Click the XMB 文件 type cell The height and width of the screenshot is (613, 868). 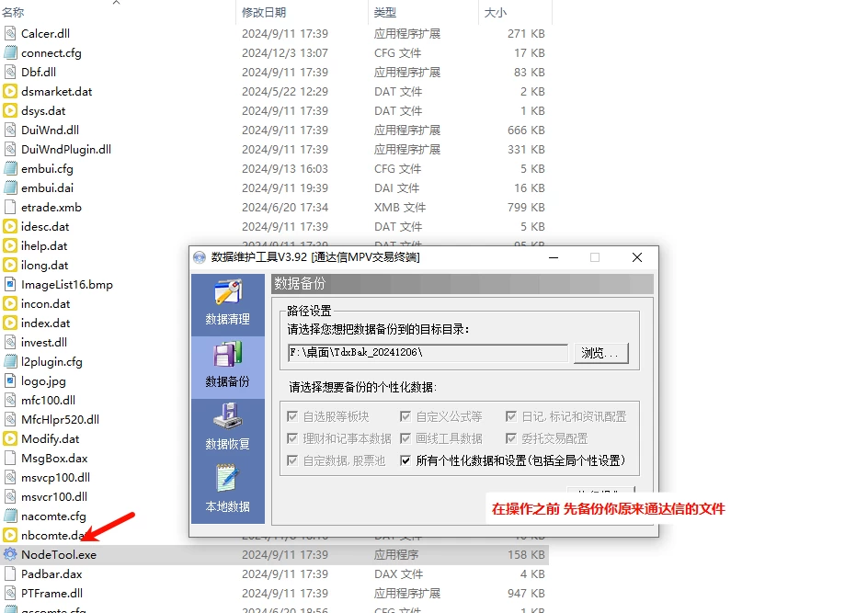(x=400, y=207)
